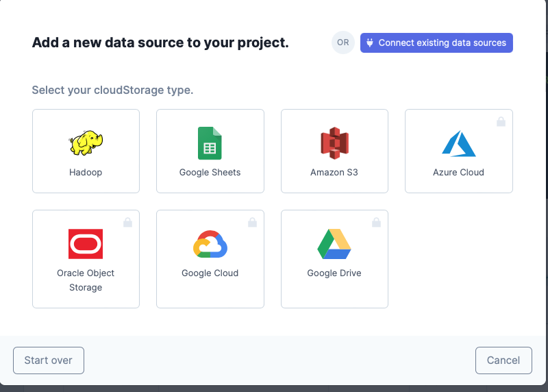The width and height of the screenshot is (548, 392).
Task: Choose the Oracle Object Storage logo
Action: (86, 244)
